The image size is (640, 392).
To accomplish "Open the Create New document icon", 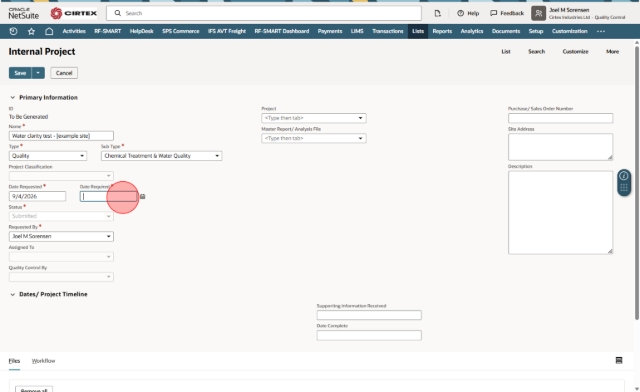I will tap(437, 13).
